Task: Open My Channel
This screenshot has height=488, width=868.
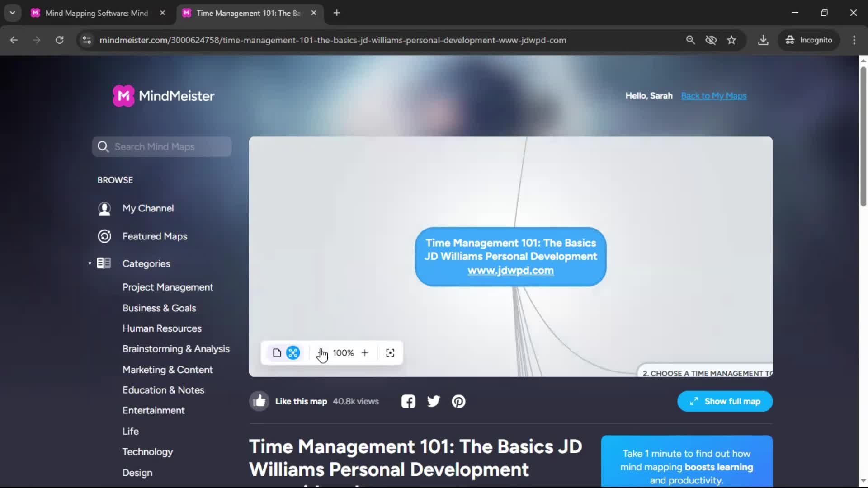Action: pos(148,209)
